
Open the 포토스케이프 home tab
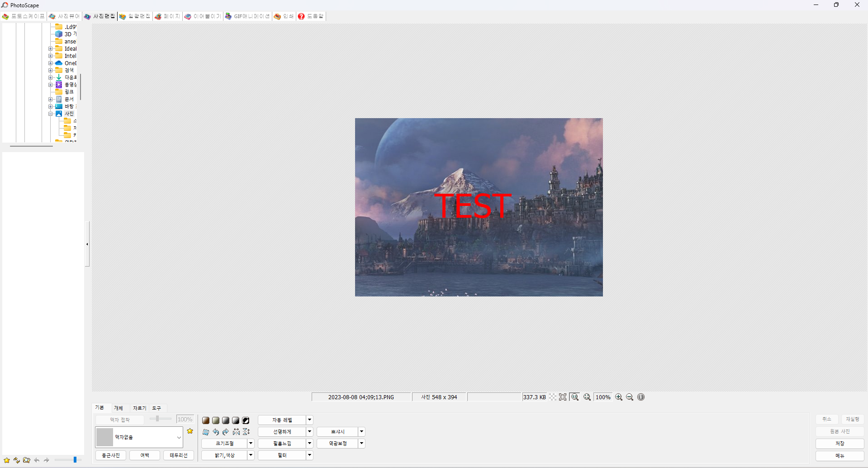24,16
